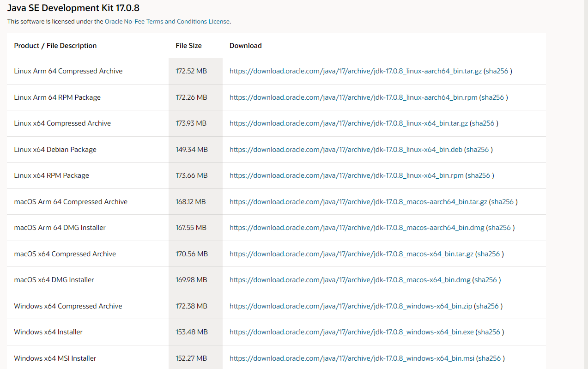The height and width of the screenshot is (369, 588).
Task: Click the 173.93 MB file size
Action: point(191,123)
